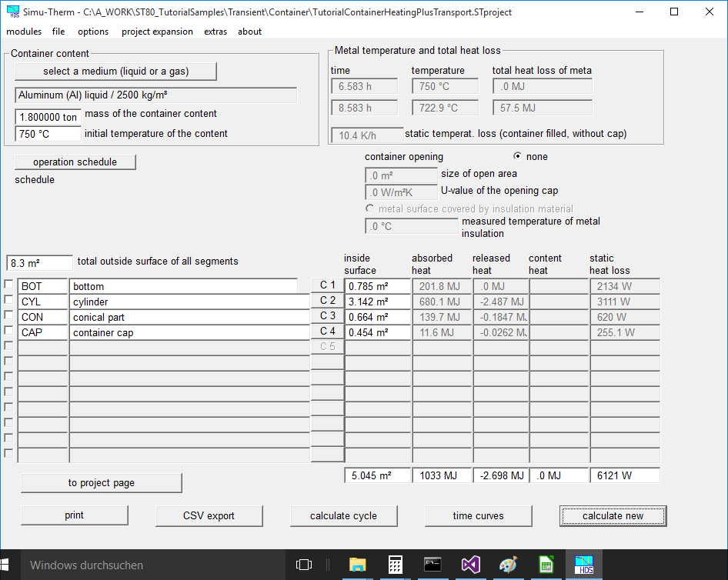Open the Paint taskbar icon
Image resolution: width=728 pixels, height=580 pixels.
[508, 565]
